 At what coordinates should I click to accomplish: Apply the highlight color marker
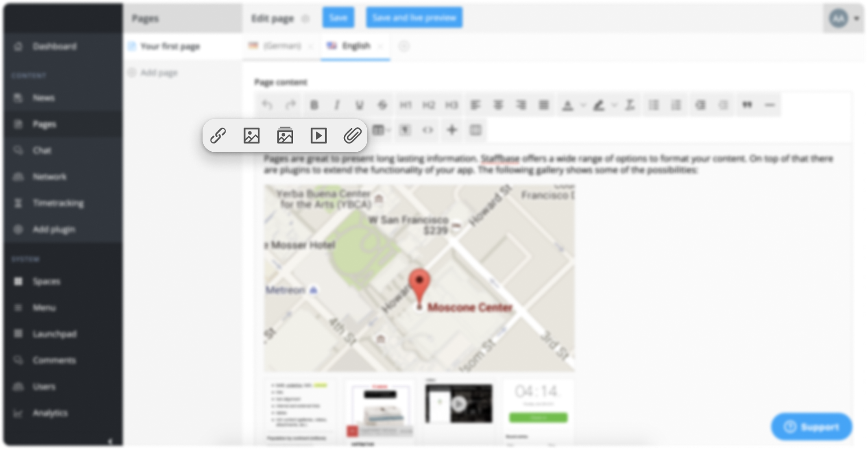tap(599, 105)
